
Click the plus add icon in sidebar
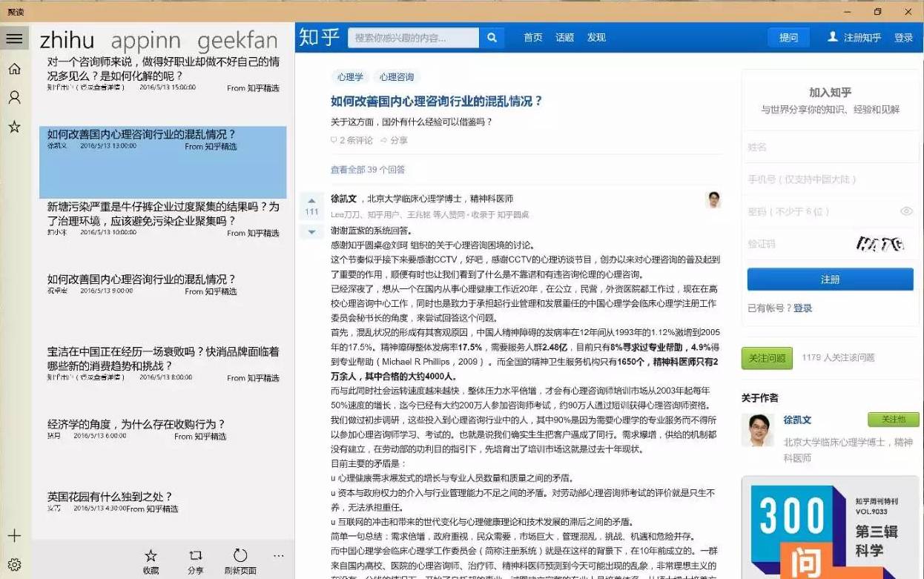pos(14,536)
